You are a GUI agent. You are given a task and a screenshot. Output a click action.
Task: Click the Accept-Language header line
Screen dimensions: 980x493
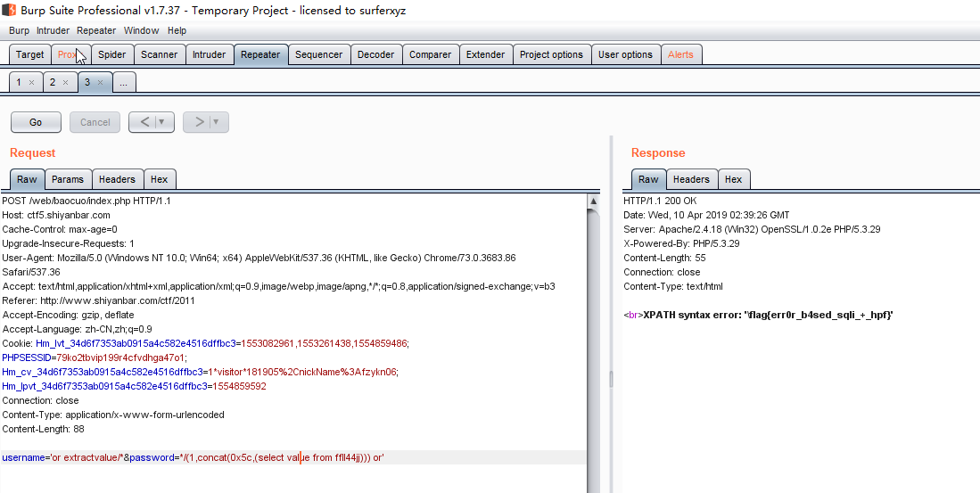[x=77, y=329]
